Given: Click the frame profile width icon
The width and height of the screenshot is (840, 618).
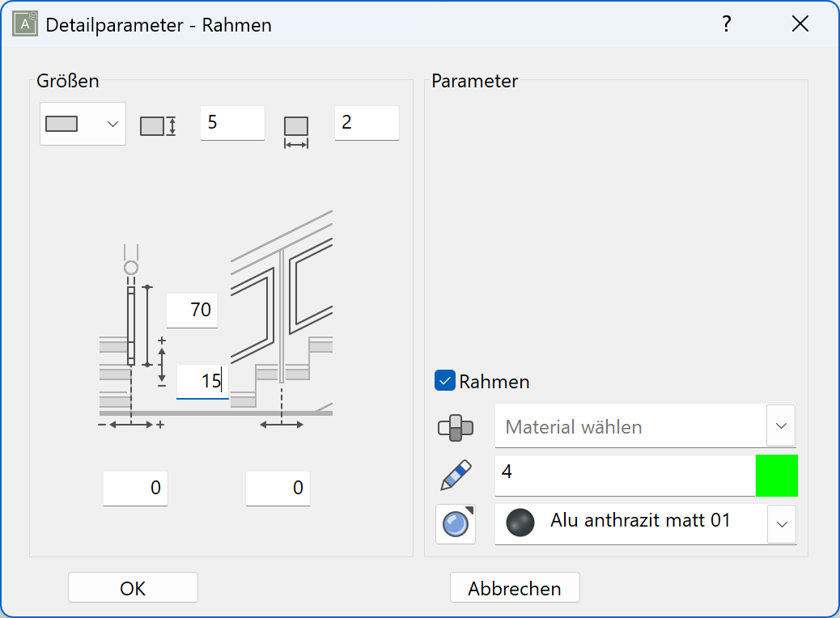Looking at the screenshot, I should [296, 130].
